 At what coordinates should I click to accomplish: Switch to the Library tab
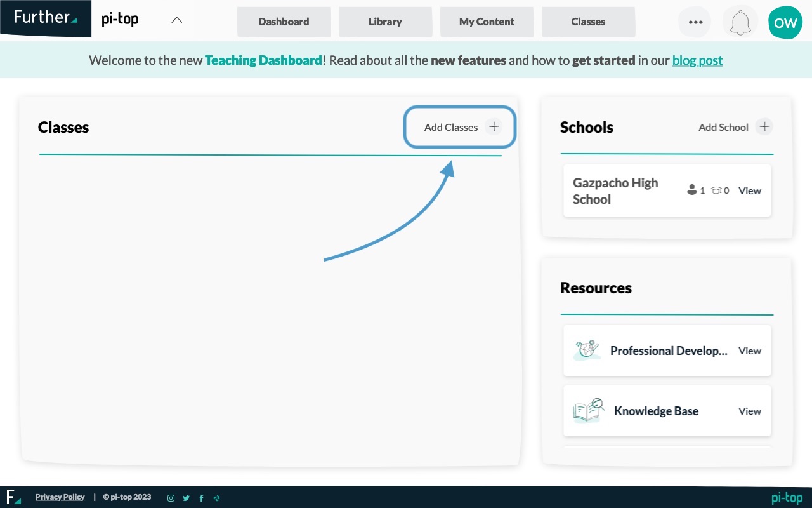click(x=385, y=22)
